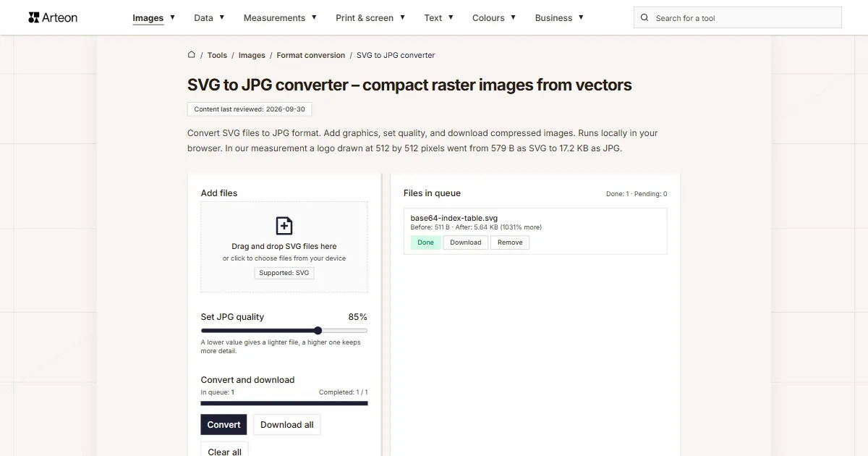Expand the Images menu arrow

pos(172,17)
